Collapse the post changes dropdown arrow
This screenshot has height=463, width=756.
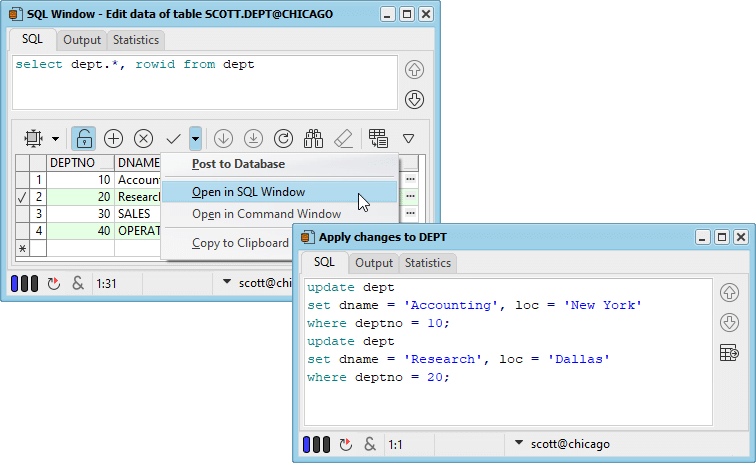pos(196,138)
